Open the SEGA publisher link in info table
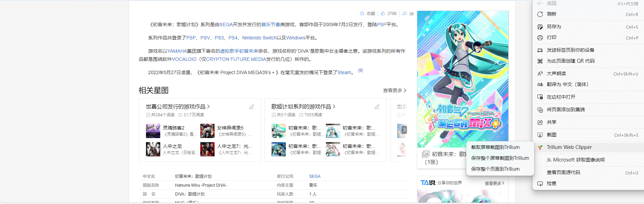This screenshot has width=644, height=204. pos(315,176)
